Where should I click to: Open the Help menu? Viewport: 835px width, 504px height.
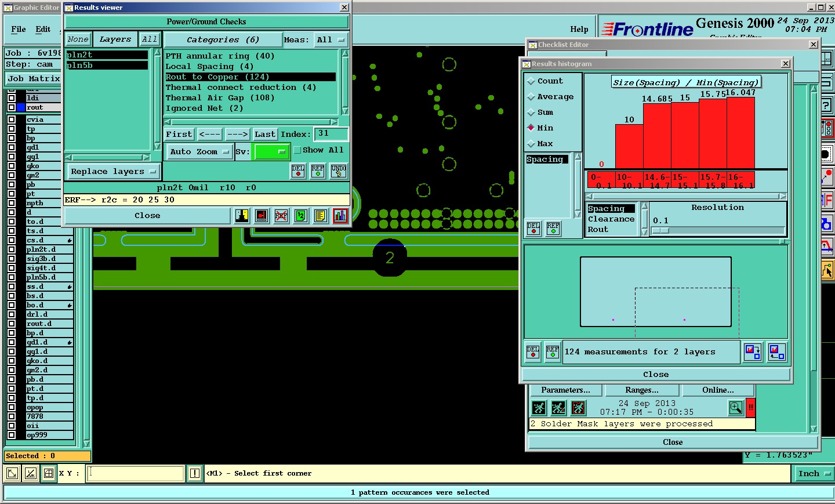579,29
